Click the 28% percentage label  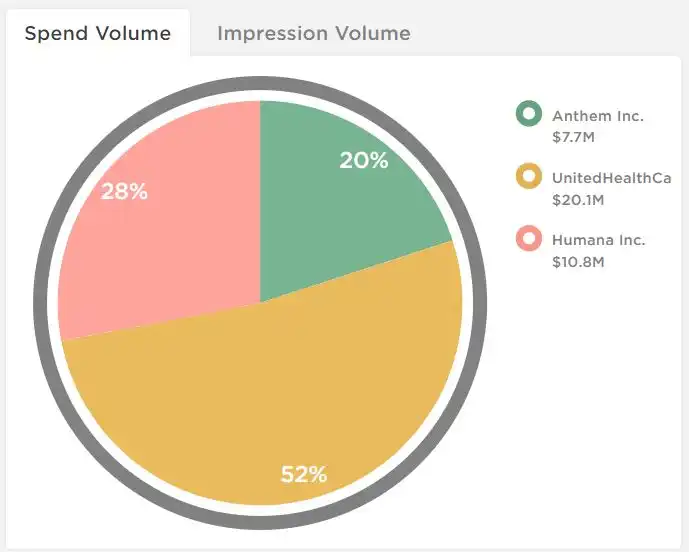[x=124, y=191]
